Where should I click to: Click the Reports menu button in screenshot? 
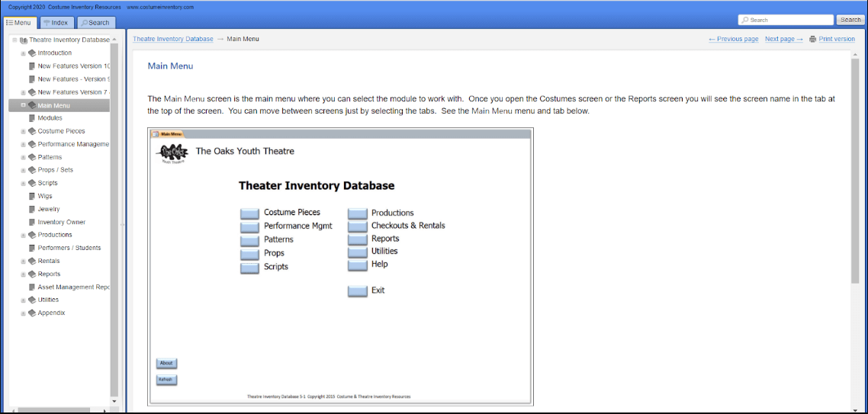[358, 239]
